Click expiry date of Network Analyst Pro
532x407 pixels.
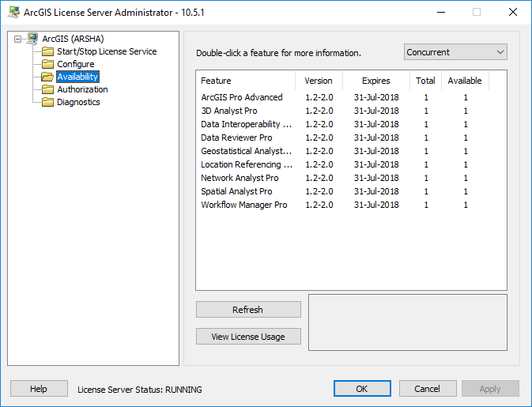[376, 178]
